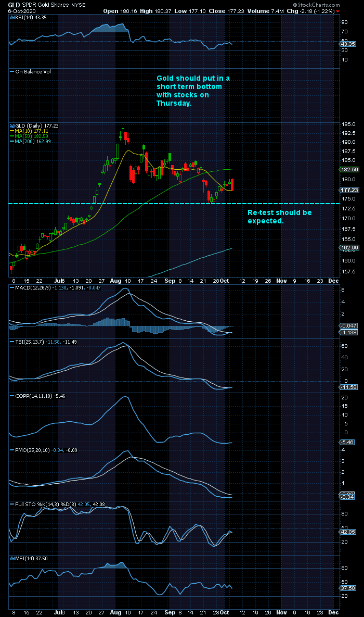Click the 'Close 177.23' header value
This screenshot has height=617, width=364.
226,11
